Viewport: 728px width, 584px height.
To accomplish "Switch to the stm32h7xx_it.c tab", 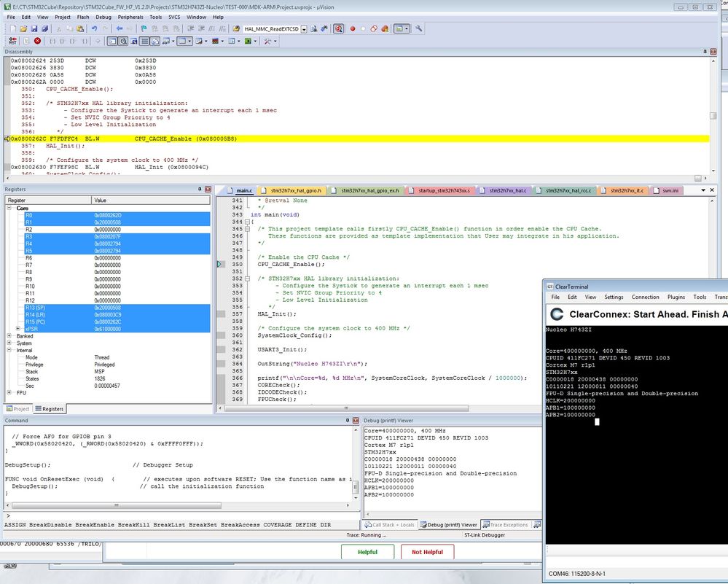I will (622, 190).
